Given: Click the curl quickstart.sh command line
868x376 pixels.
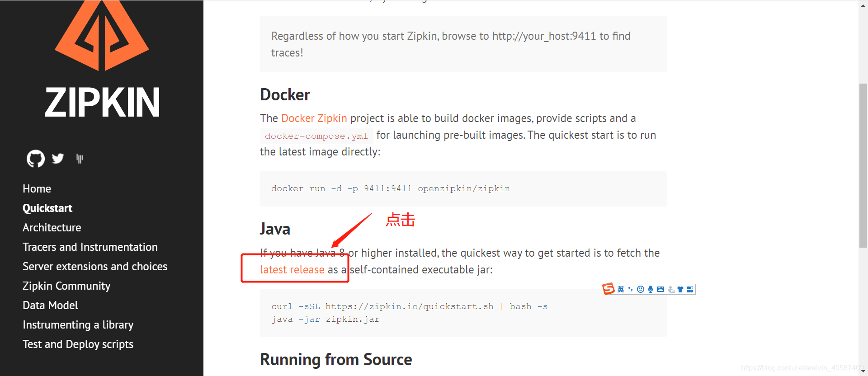Looking at the screenshot, I should click(x=410, y=306).
